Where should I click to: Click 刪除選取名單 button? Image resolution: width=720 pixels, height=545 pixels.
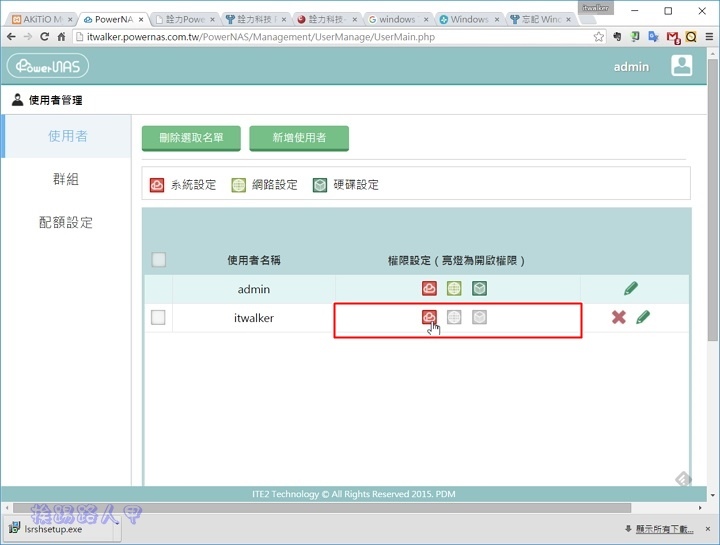tap(190, 138)
